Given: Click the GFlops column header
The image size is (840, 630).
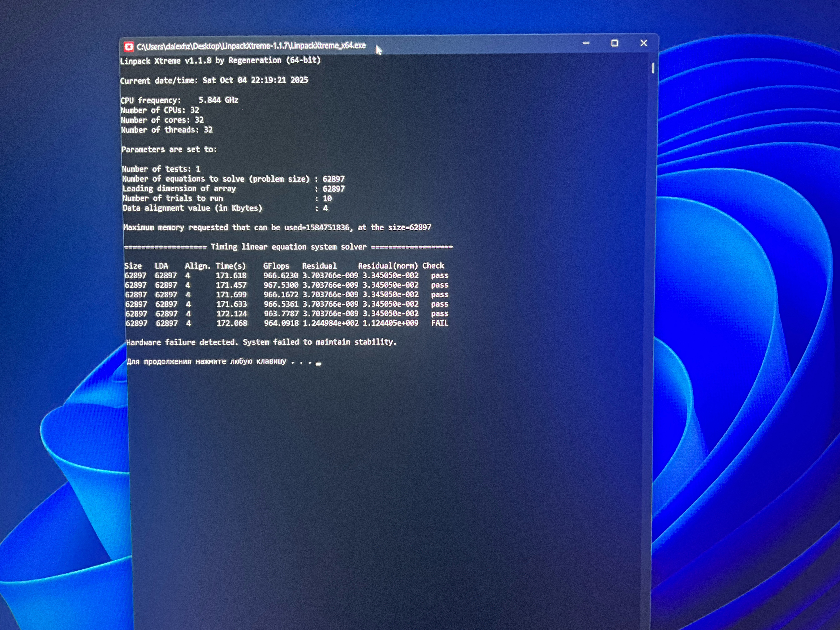Looking at the screenshot, I should (276, 266).
